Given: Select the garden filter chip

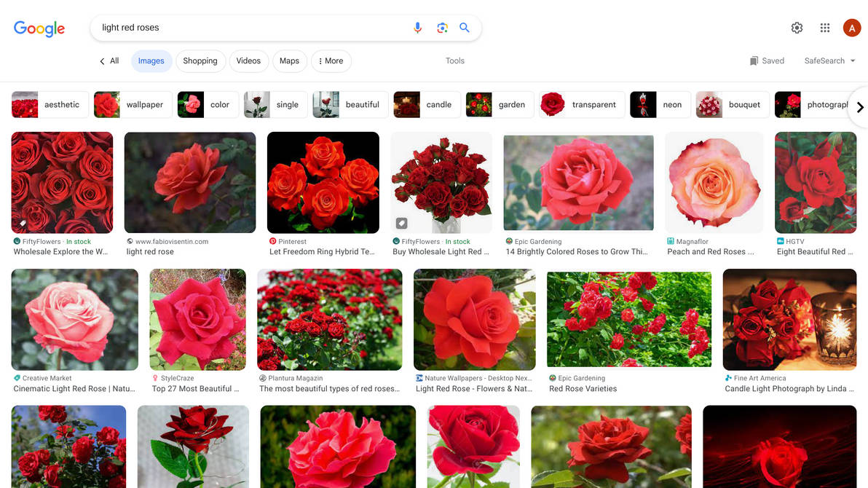Looking at the screenshot, I should coord(500,105).
